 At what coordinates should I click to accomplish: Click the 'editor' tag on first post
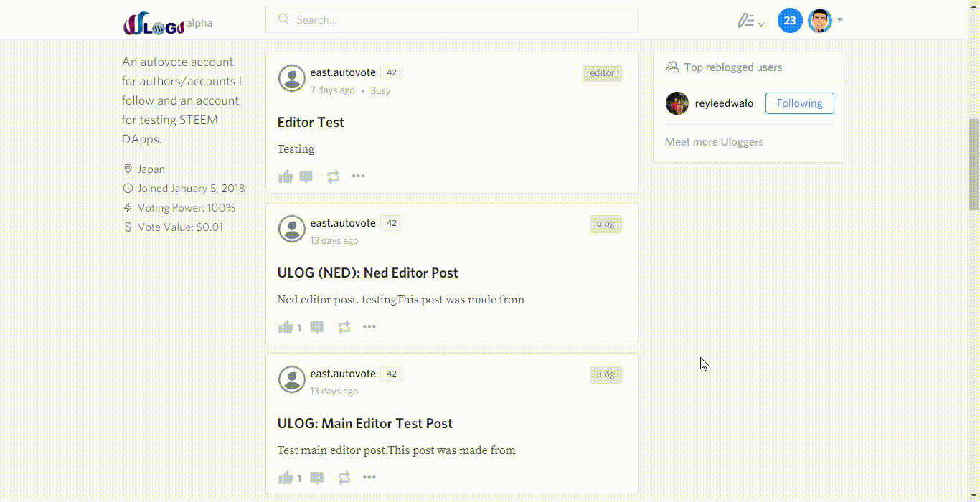pyautogui.click(x=602, y=73)
